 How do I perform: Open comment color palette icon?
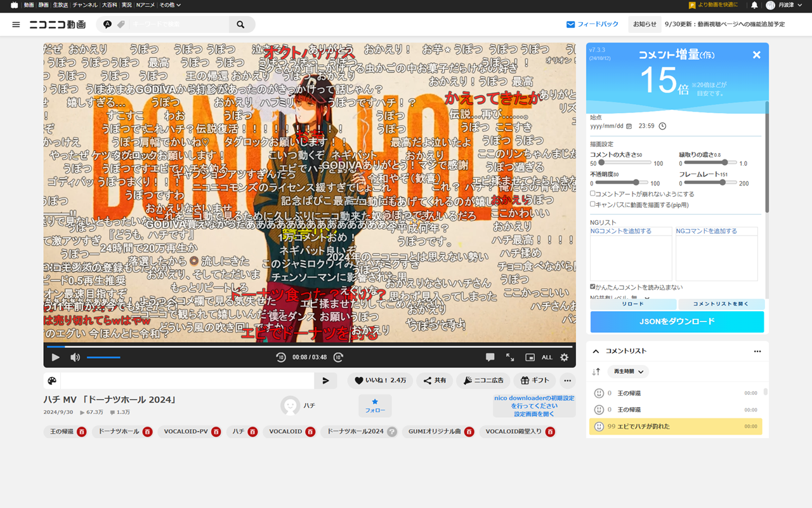52,381
